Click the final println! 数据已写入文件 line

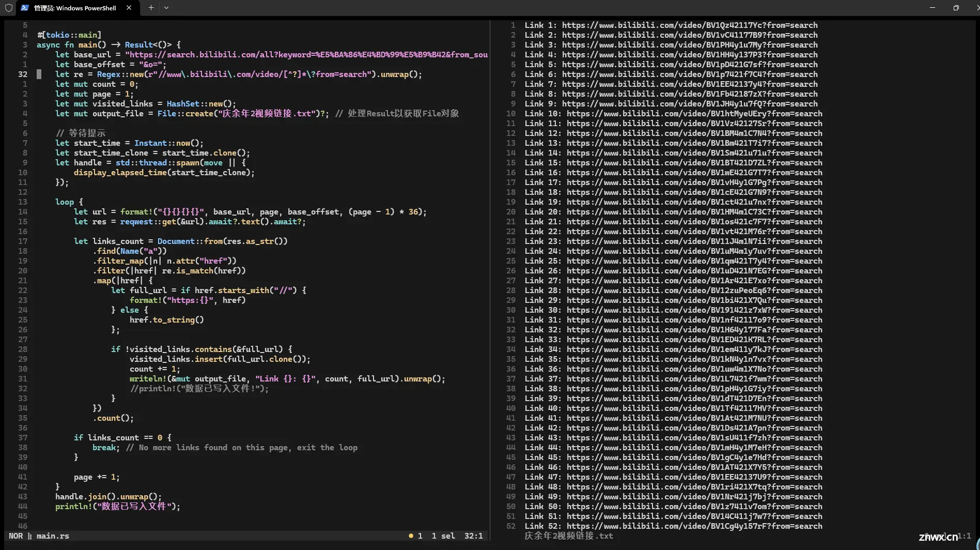click(118, 506)
